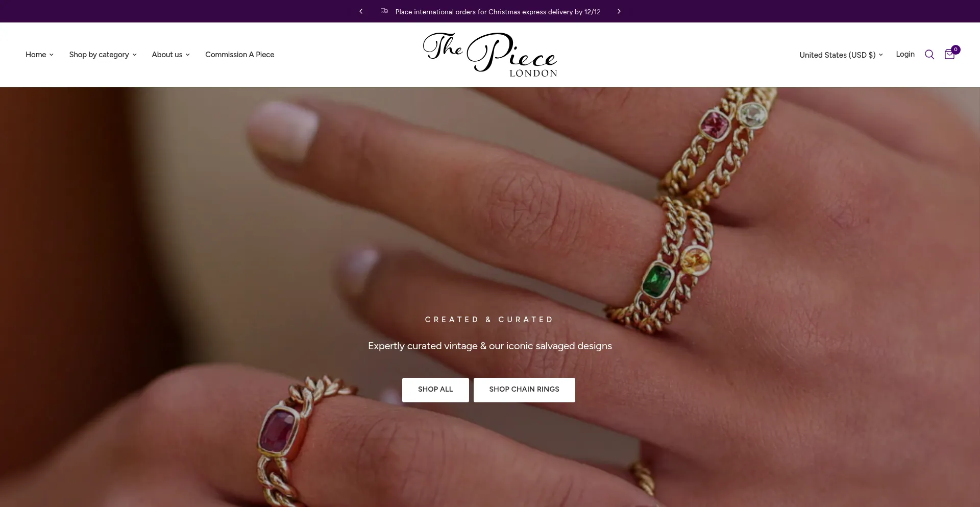Viewport: 980px width, 507px height.
Task: Click the Expertly curated vintage tagline text
Action: click(490, 346)
